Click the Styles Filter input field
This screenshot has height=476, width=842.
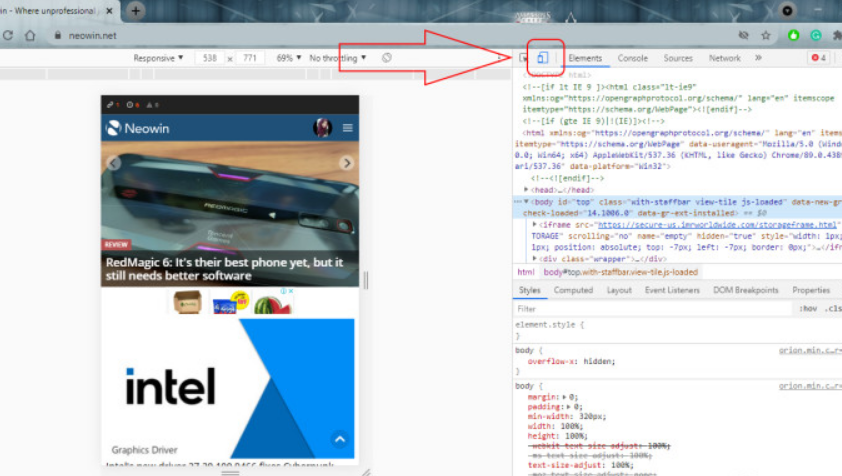pyautogui.click(x=652, y=308)
